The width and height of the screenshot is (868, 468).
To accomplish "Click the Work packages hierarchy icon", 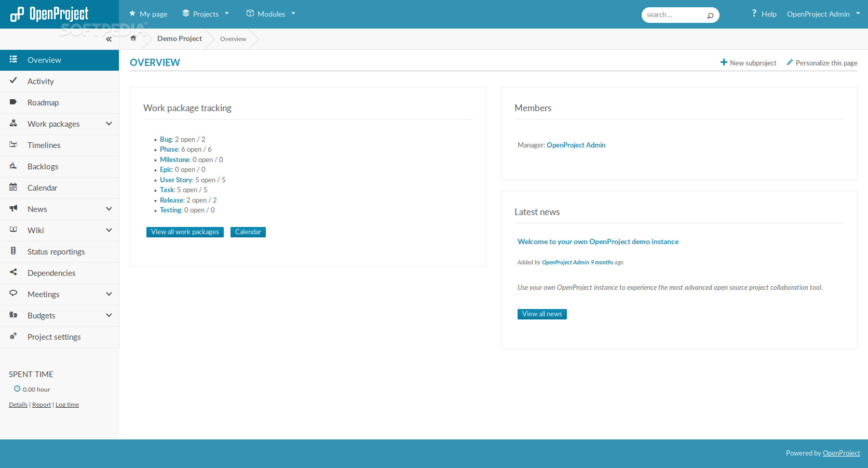I will [13, 124].
